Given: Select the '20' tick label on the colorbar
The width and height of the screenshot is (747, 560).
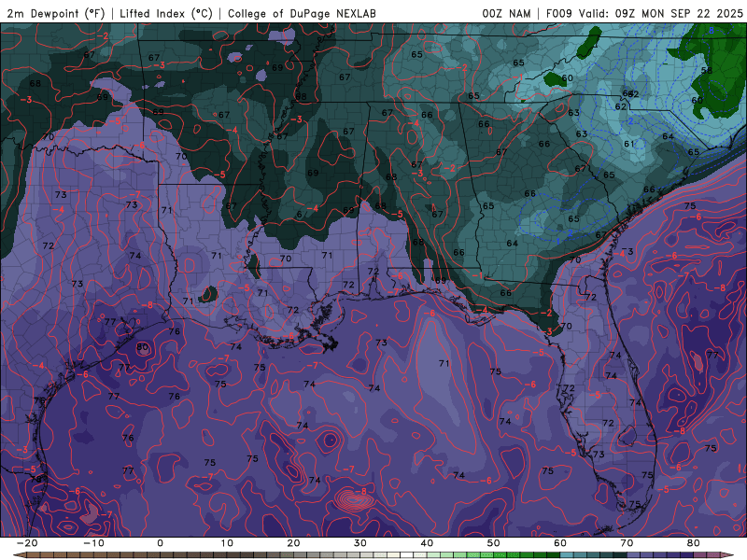Looking at the screenshot, I should coord(293,543).
